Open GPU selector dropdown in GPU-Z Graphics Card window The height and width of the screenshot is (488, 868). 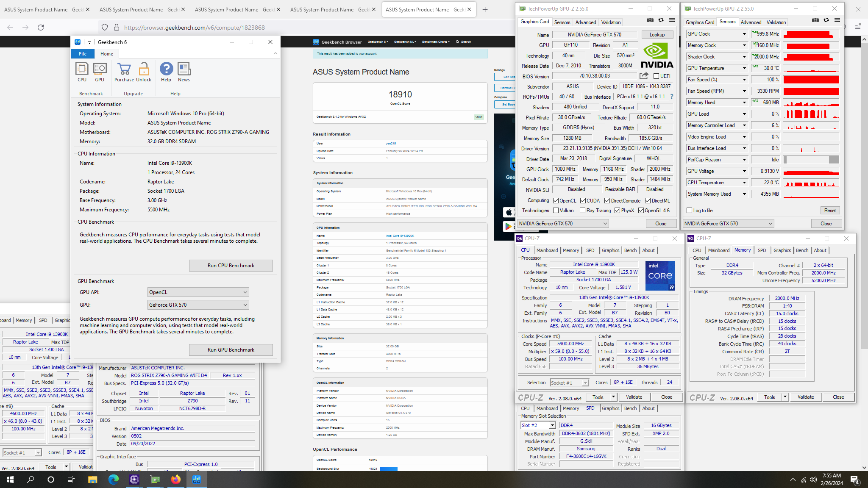click(563, 224)
